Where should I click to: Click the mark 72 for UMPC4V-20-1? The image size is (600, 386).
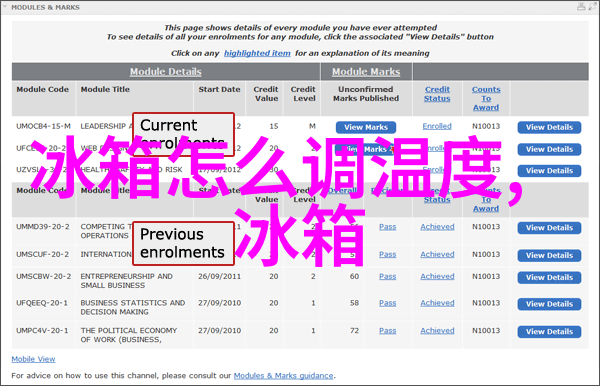point(354,331)
